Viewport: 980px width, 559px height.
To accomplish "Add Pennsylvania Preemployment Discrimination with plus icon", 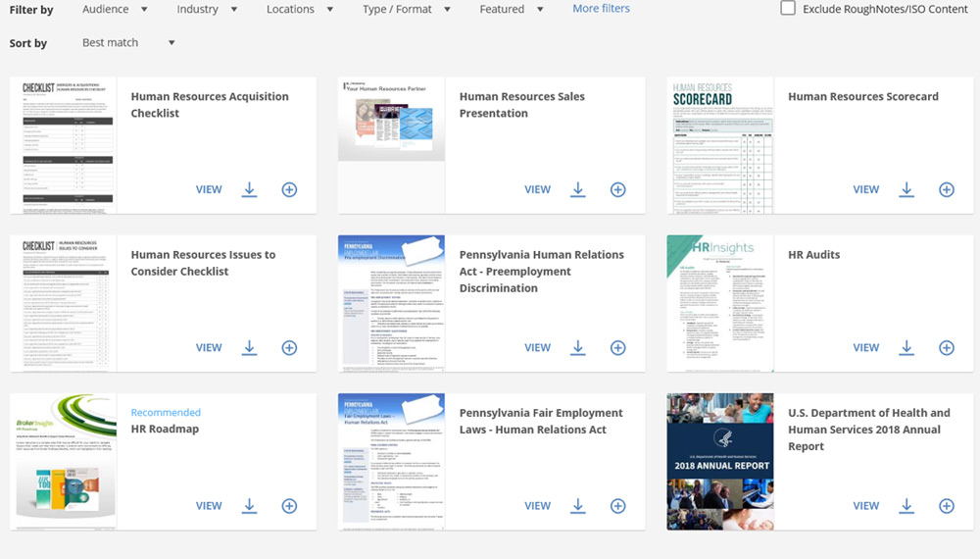I will tap(618, 347).
